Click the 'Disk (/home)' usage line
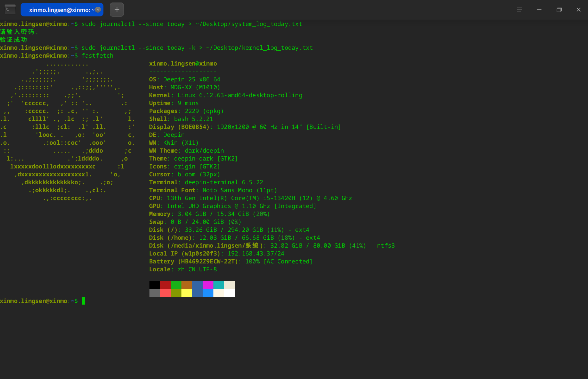Screen dimensions: 588x379 235,238
